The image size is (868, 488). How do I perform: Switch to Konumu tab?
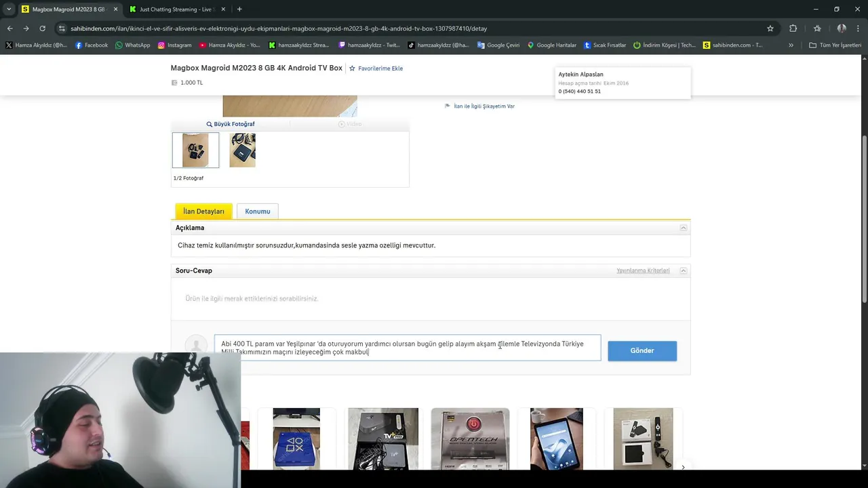pyautogui.click(x=258, y=211)
